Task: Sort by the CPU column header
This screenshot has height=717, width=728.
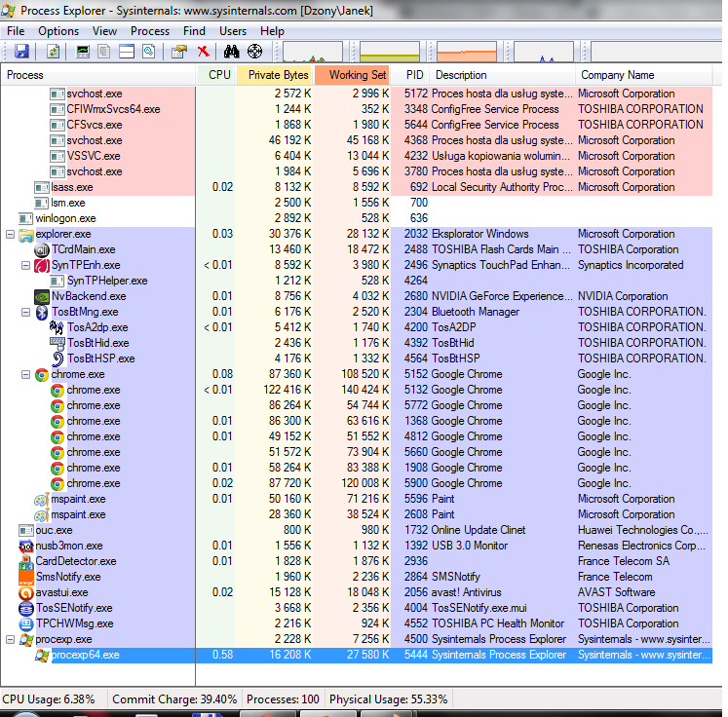Action: coord(215,75)
